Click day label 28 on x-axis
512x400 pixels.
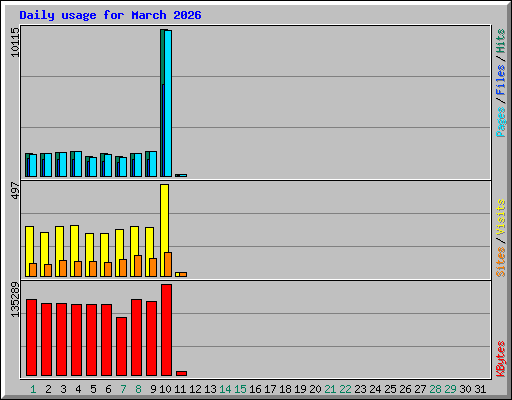(435, 389)
